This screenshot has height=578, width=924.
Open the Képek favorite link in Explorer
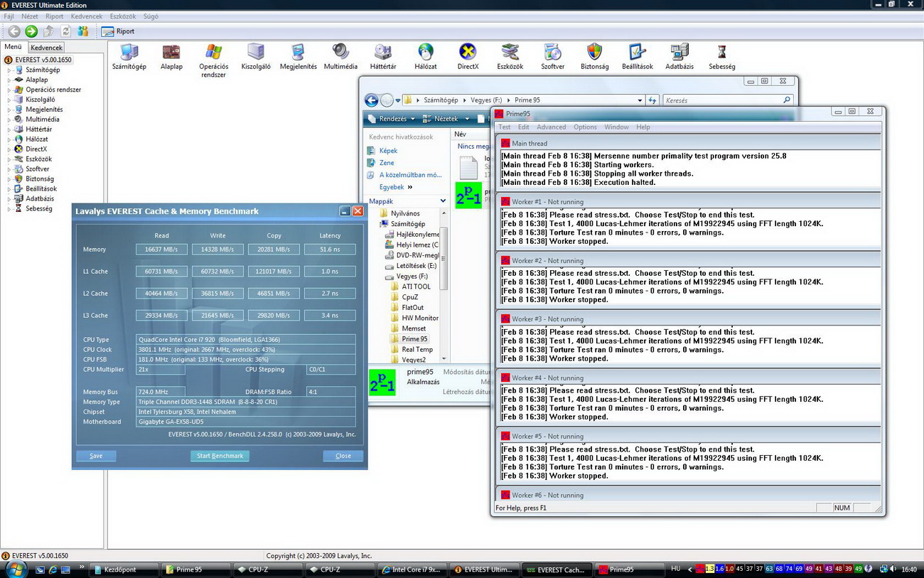coord(388,151)
